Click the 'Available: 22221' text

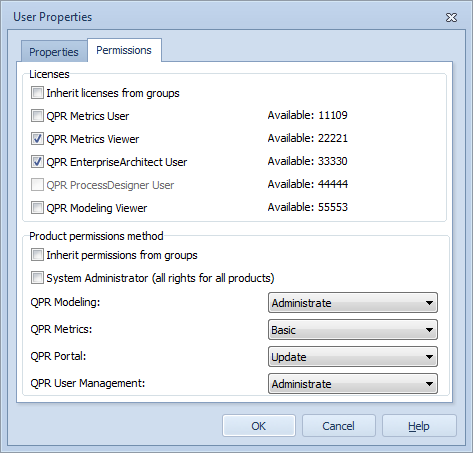308,138
